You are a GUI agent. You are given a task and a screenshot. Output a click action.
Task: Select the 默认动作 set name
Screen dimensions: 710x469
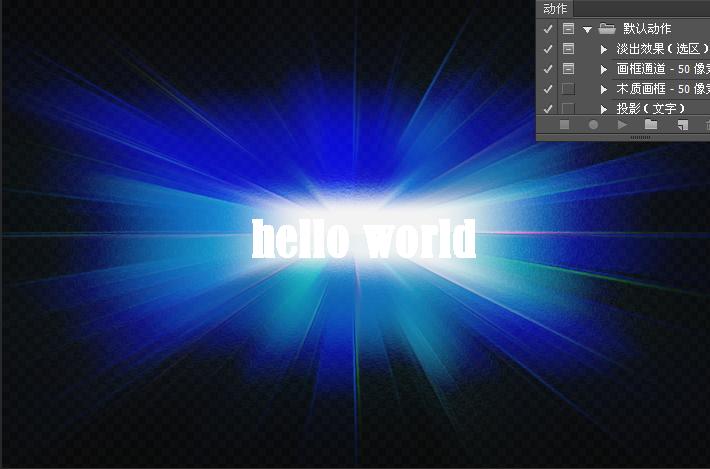pos(647,29)
